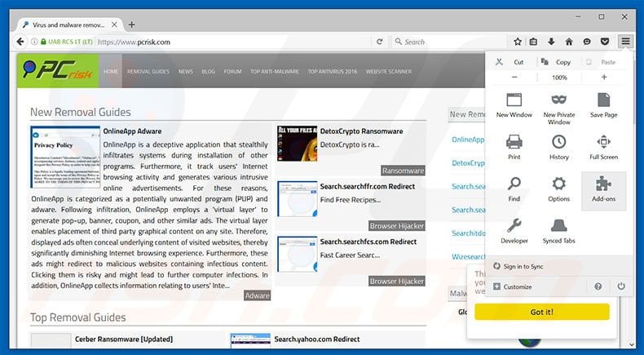This screenshot has width=644, height=355.
Task: Open Search.searchfcs.com Redirect article
Action: click(x=368, y=242)
